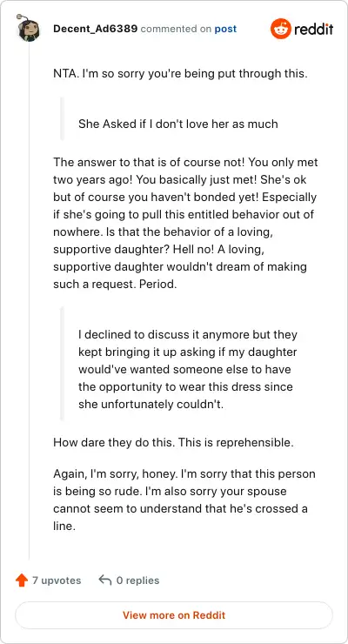Click the paragraph starting "The answer to that is"
The width and height of the screenshot is (348, 644).
[x=185, y=223]
